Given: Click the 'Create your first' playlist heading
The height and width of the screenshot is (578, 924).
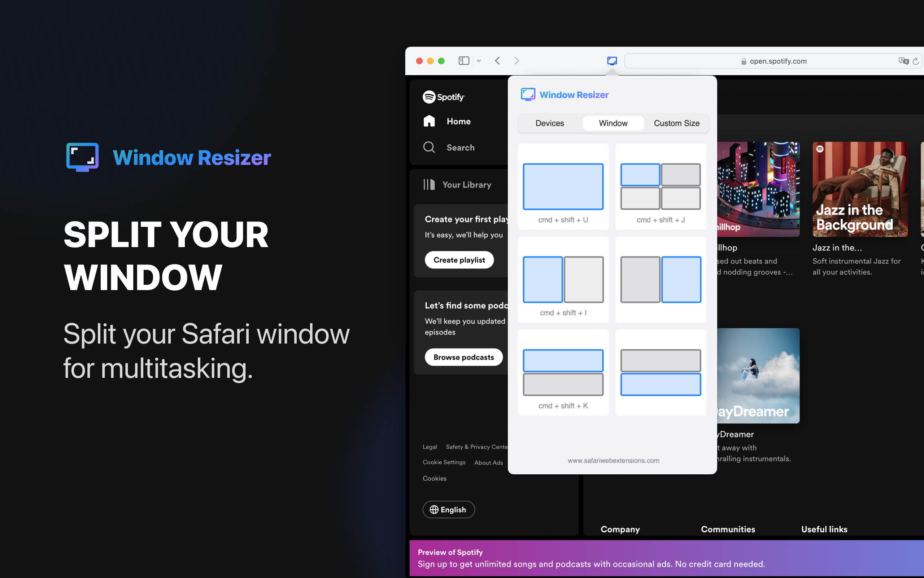Looking at the screenshot, I should (466, 219).
